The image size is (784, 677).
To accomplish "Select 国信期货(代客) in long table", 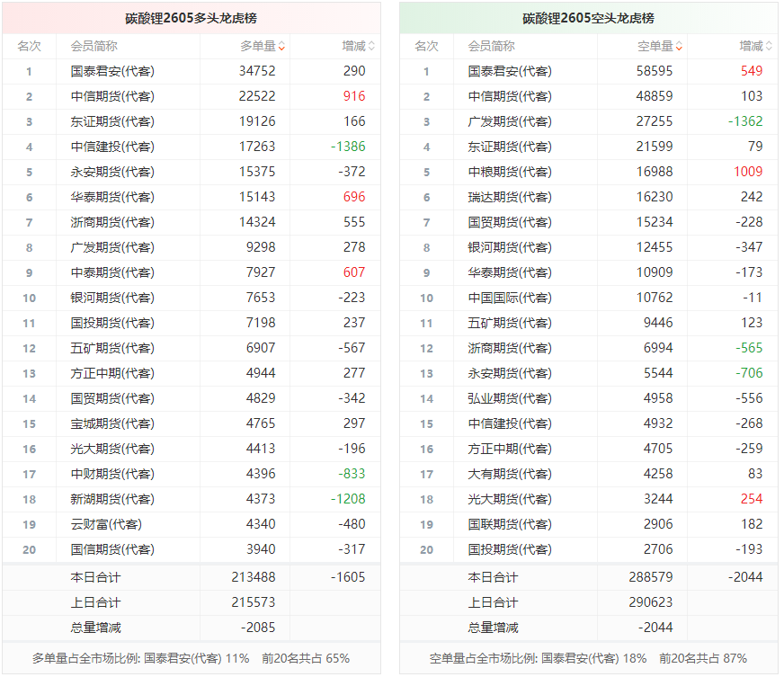I will [x=112, y=549].
